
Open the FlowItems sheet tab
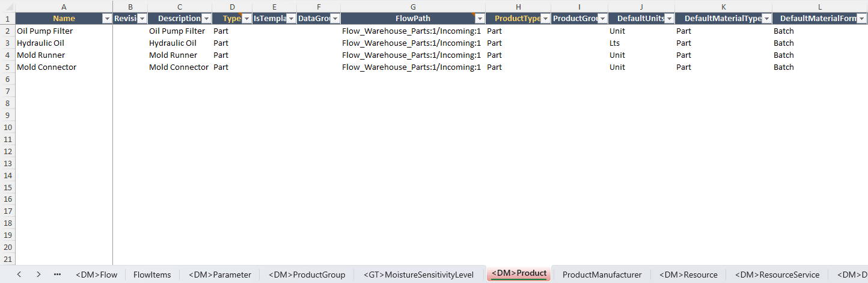pyautogui.click(x=152, y=275)
